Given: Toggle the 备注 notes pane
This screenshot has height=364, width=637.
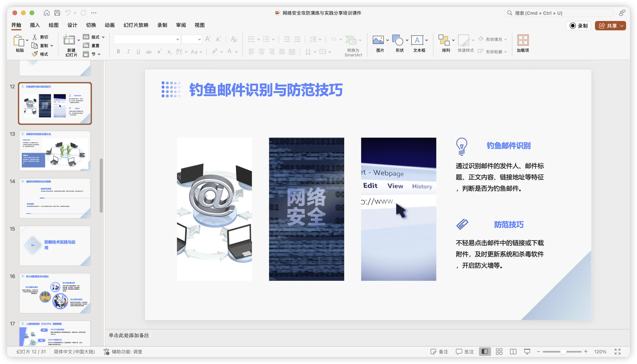Looking at the screenshot, I should 439,352.
